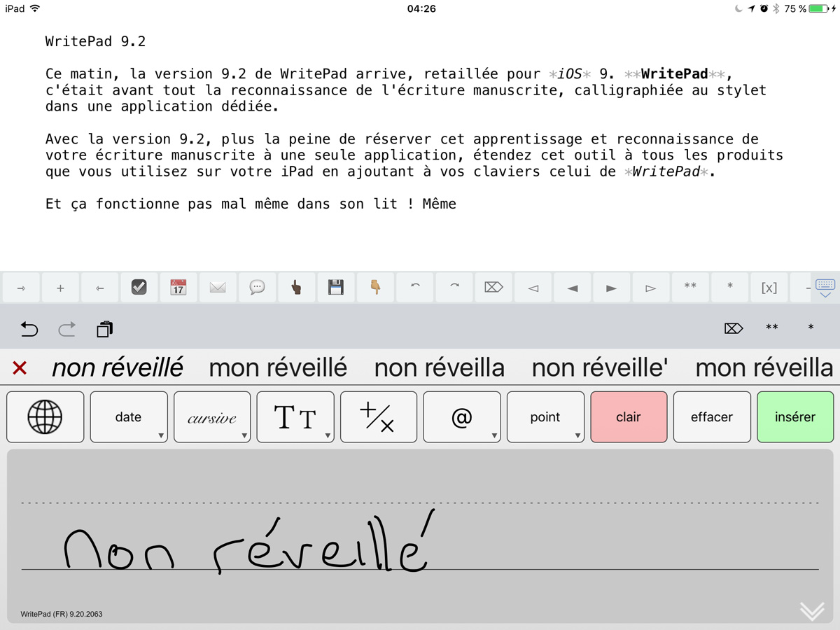Collapse handwriting panel with double chevron

(812, 610)
